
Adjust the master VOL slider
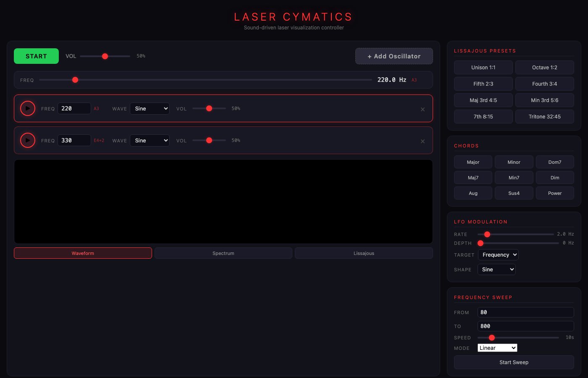105,56
